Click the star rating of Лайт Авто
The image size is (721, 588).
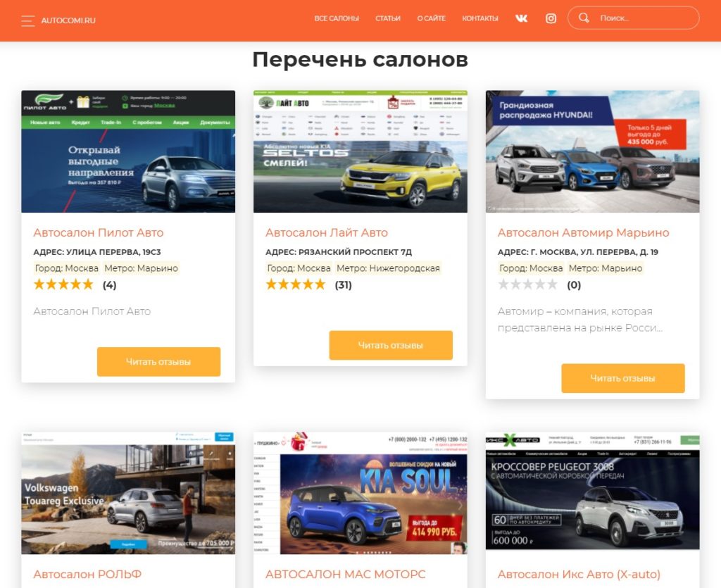pos(296,284)
